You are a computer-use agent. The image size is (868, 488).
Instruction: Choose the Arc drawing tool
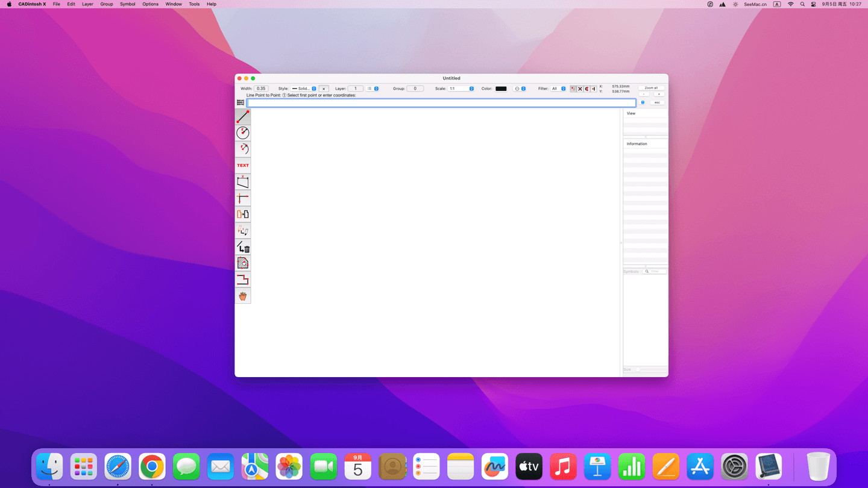(x=243, y=149)
